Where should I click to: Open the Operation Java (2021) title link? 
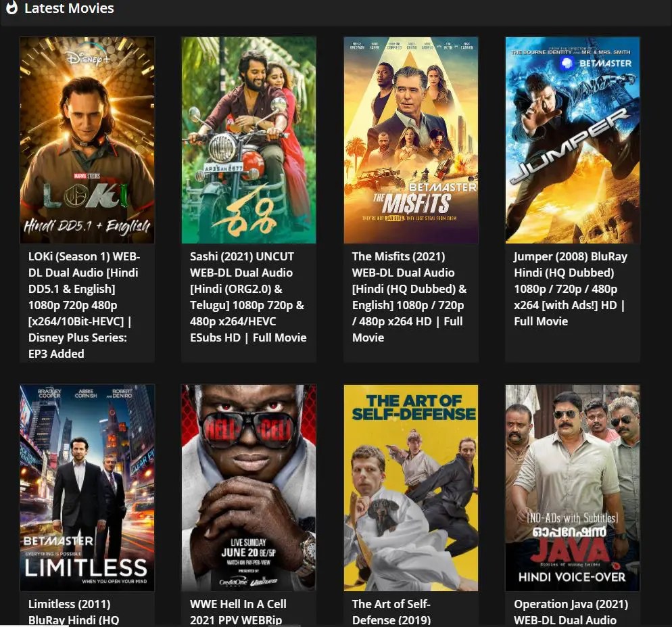(571, 612)
